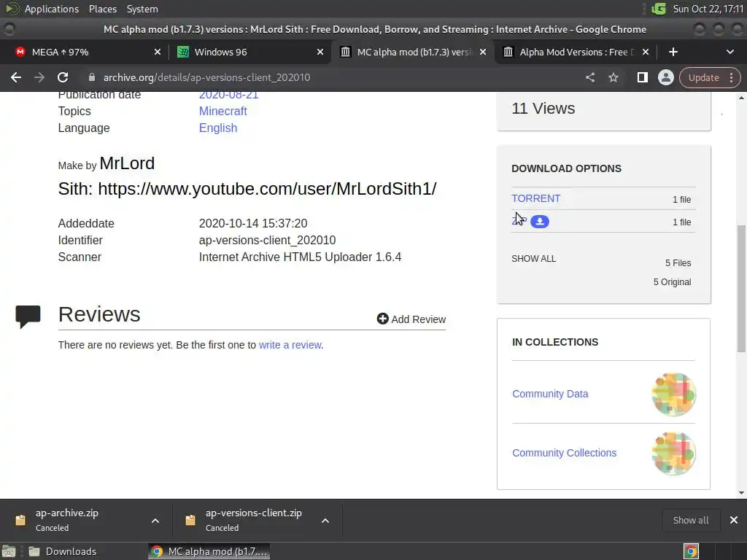The width and height of the screenshot is (747, 560).
Task: Open the Downloads window in taskbar
Action: pyautogui.click(x=62, y=551)
